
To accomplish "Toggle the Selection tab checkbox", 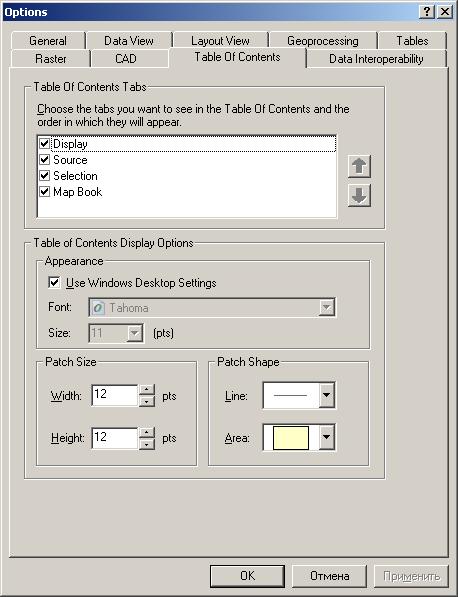I will (x=45, y=176).
